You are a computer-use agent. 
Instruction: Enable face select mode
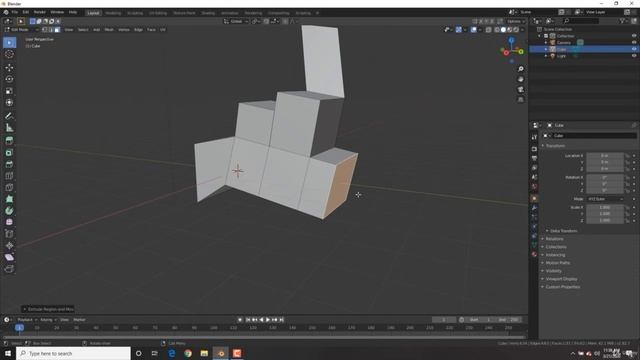tap(57, 30)
